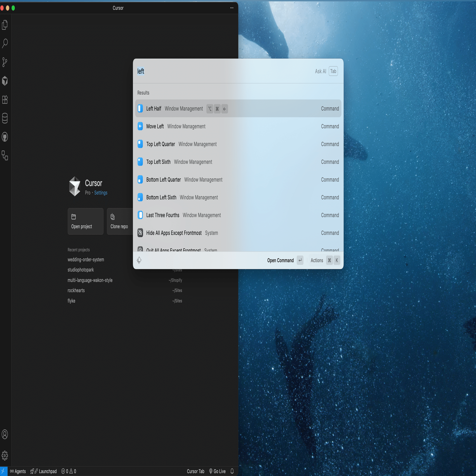Open the GitHub sidebar icon
Screen dimensions: 476x476
coord(5,137)
